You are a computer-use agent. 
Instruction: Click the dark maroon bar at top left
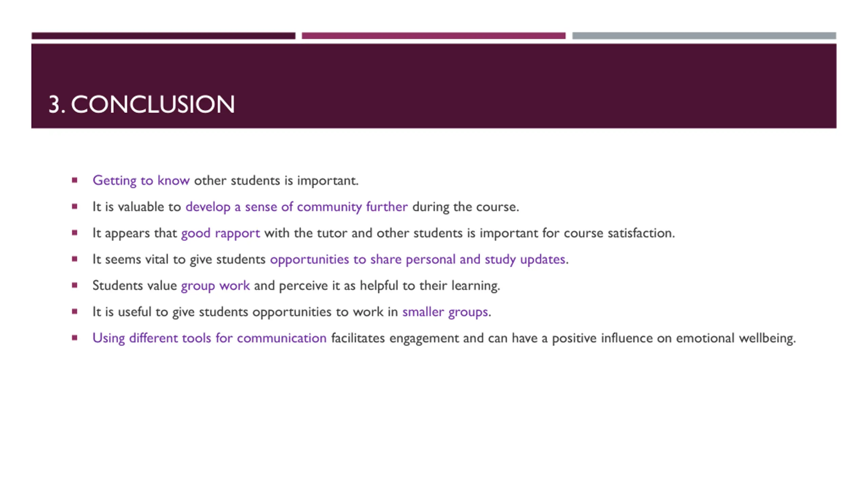click(x=163, y=36)
